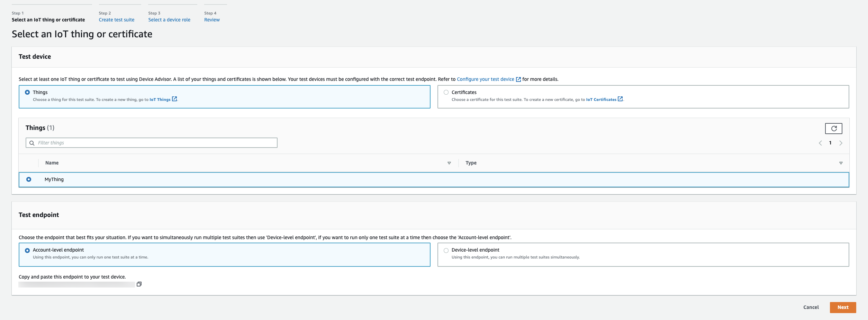Click the magnifier icon in filter box
Screen dimensions: 868x320
pos(32,143)
